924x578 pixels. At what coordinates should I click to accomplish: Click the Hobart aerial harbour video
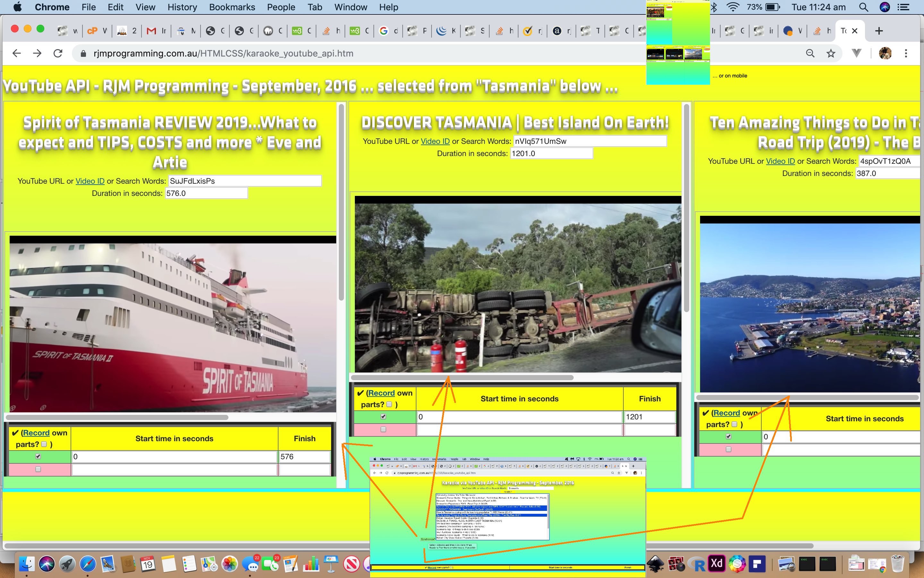810,304
